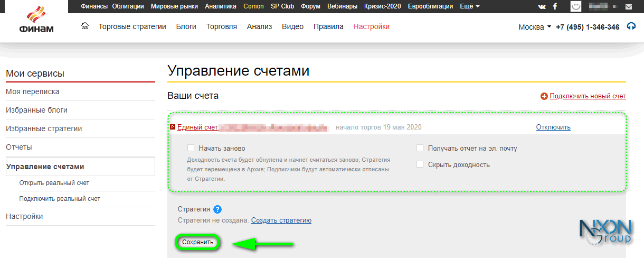
Task: Click the red plus icon for new account
Action: click(544, 96)
